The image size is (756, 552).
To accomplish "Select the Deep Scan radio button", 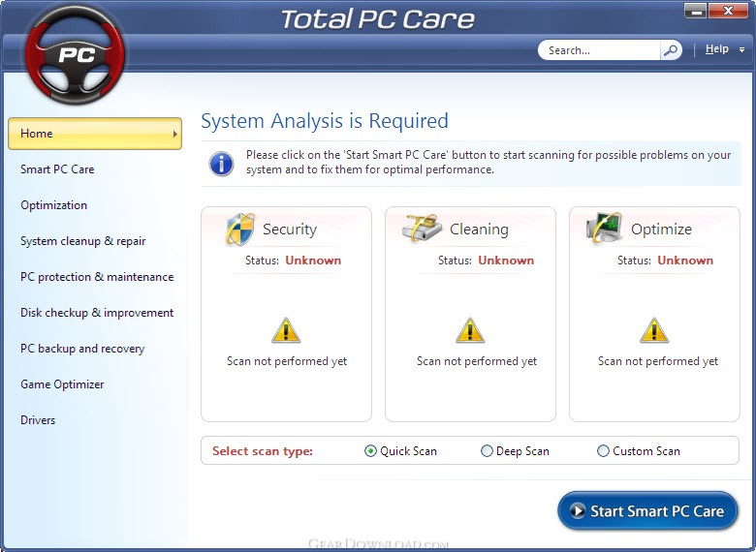I will click(x=487, y=451).
